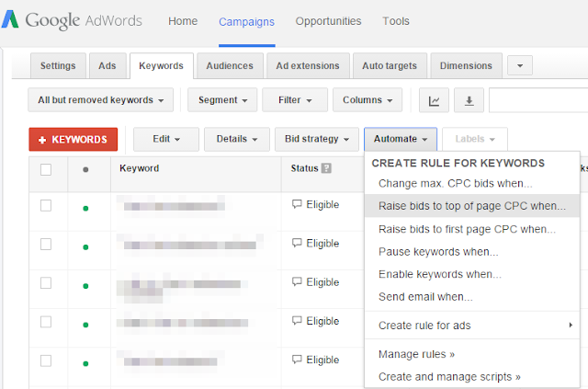
Task: Click the third row's Eligible speech bubble icon
Action: [297, 281]
